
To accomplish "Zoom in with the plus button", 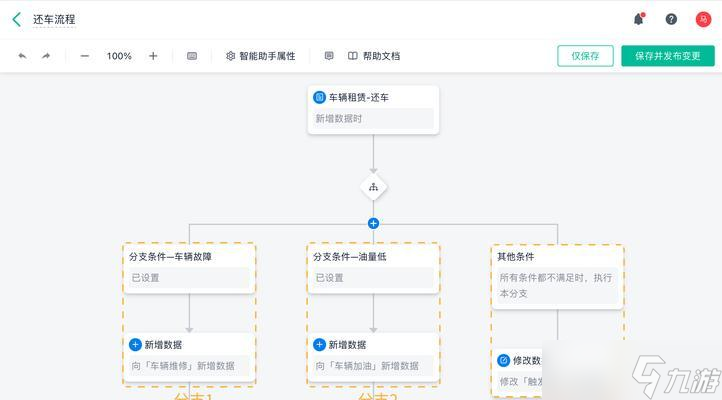I will tap(153, 56).
